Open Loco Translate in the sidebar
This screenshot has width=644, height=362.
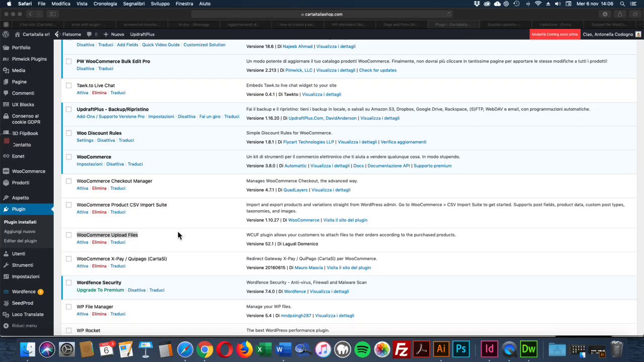coord(27,314)
